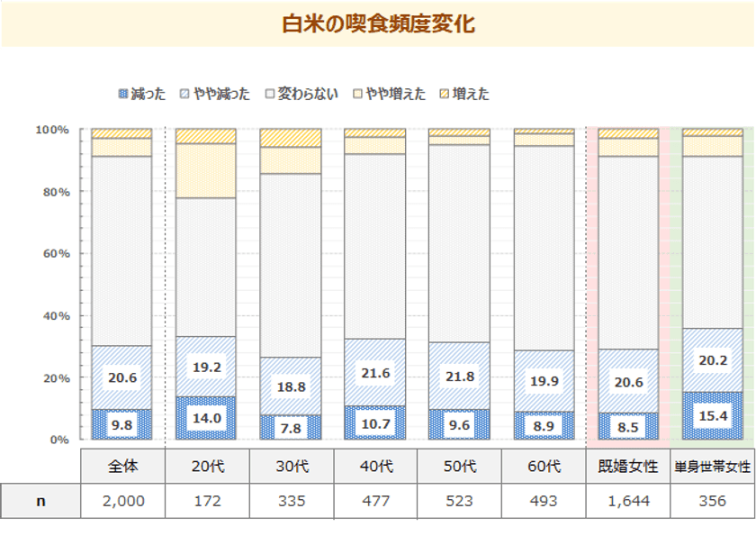
Task: Select the 9.6 value in 50代 bar
Action: coord(459,425)
